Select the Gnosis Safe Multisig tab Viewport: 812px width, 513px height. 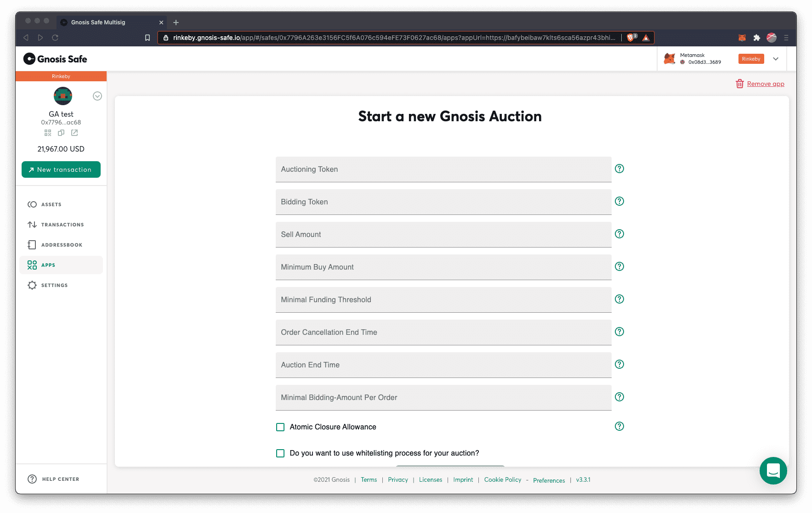[x=111, y=22]
